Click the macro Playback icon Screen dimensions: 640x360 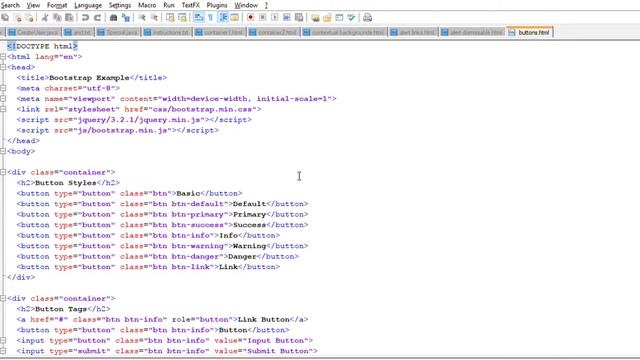pyautogui.click(x=274, y=18)
